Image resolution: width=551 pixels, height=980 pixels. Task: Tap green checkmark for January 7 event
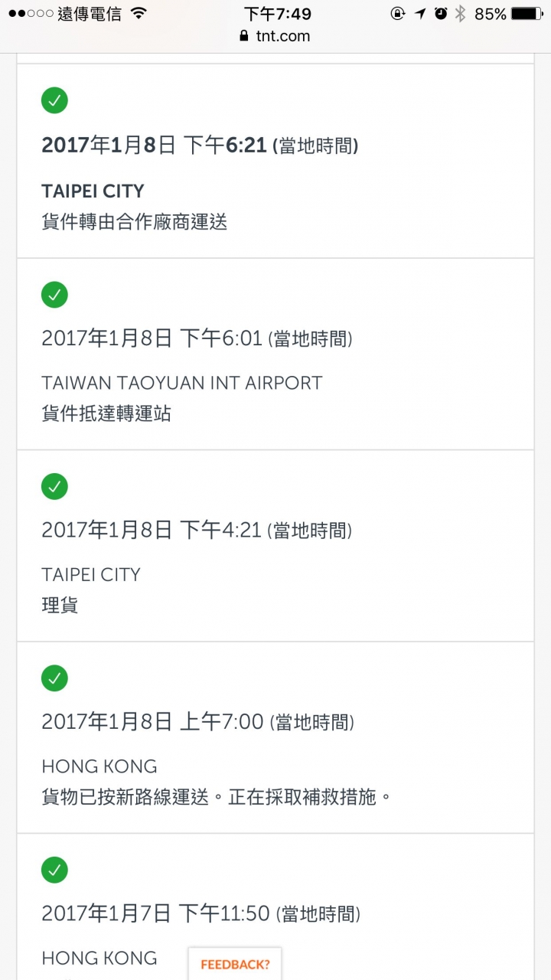point(54,870)
